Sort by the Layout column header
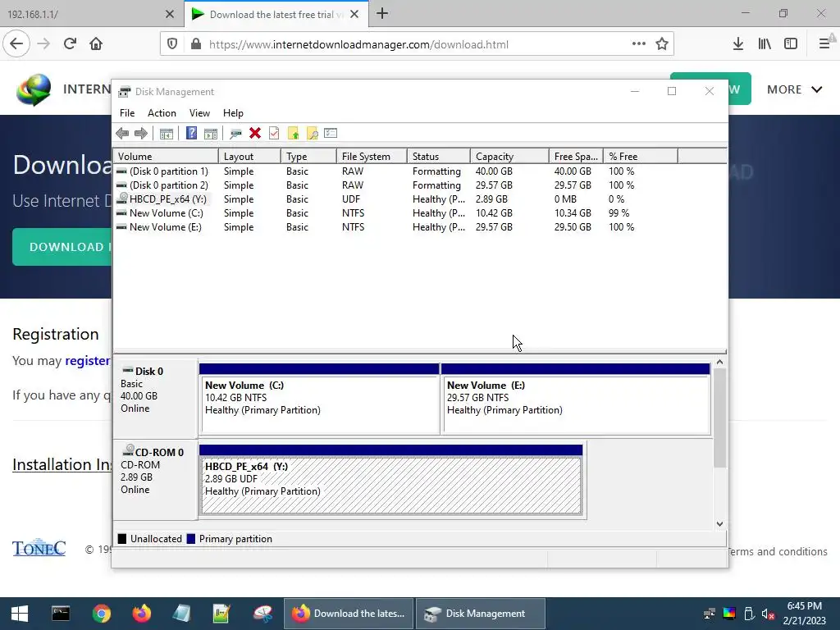Image resolution: width=840 pixels, height=630 pixels. [x=249, y=157]
